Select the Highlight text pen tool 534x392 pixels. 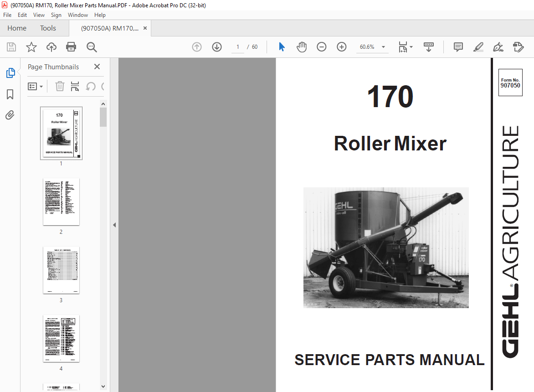pyautogui.click(x=478, y=47)
